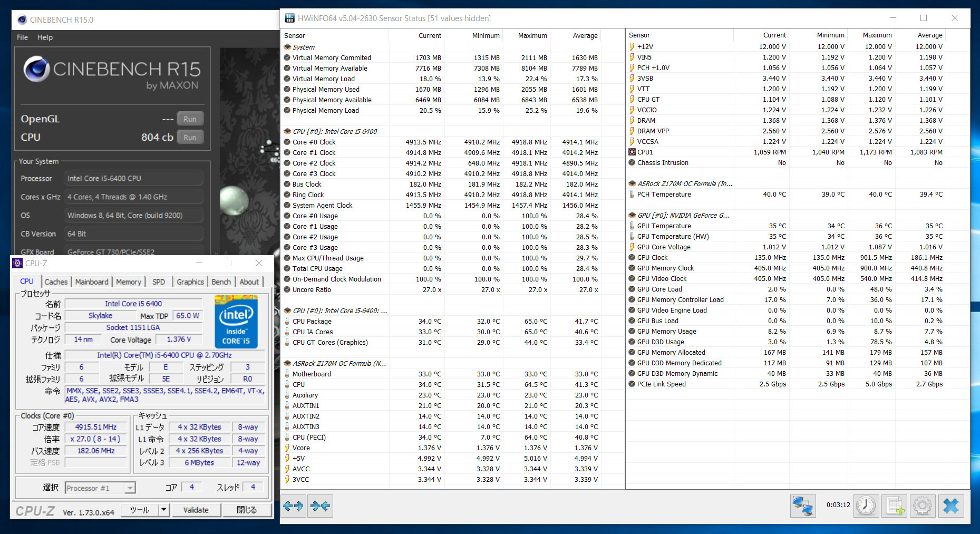This screenshot has width=980, height=534.
Task: Open HWiNFO sensor settings gear icon
Action: click(x=923, y=506)
